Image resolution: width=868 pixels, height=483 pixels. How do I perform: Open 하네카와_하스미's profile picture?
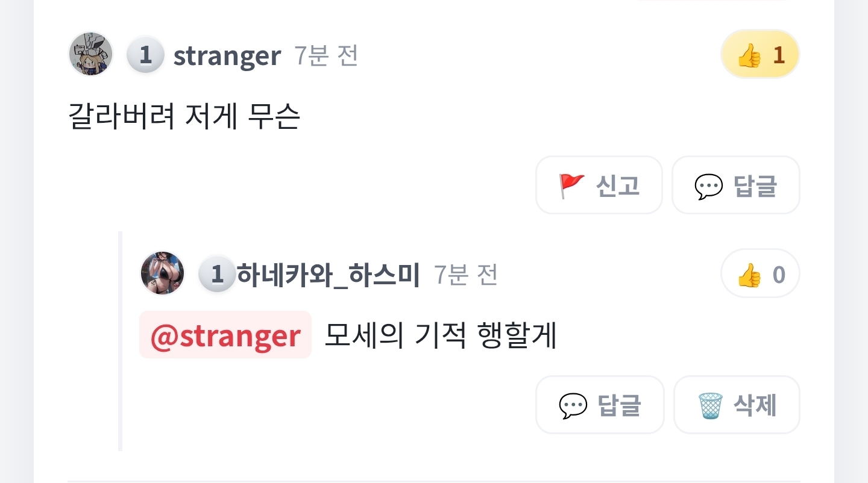coord(163,273)
